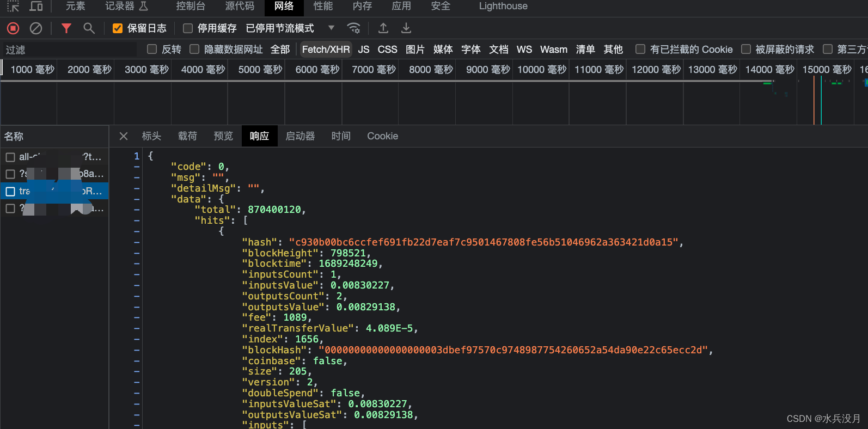Open the 启动器 Initiator tab

[300, 136]
